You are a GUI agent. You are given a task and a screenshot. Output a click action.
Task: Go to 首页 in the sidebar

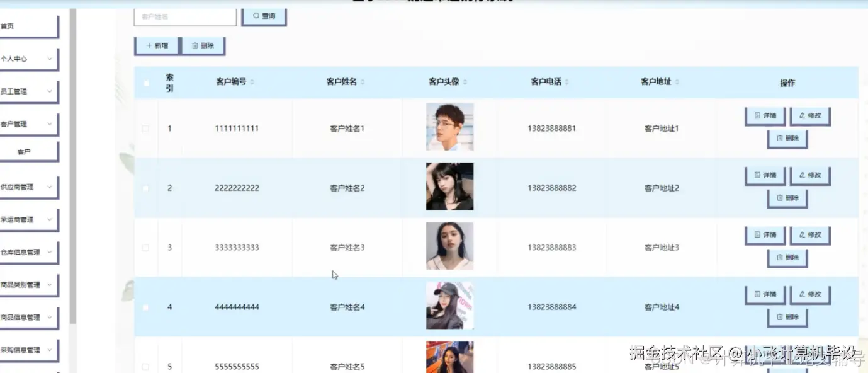[28, 26]
